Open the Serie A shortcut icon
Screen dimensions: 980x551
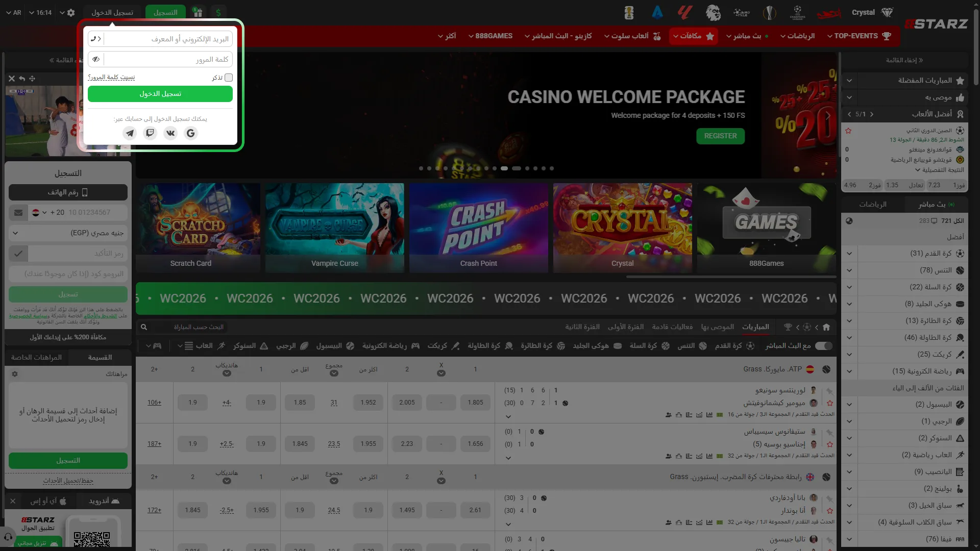coord(657,12)
